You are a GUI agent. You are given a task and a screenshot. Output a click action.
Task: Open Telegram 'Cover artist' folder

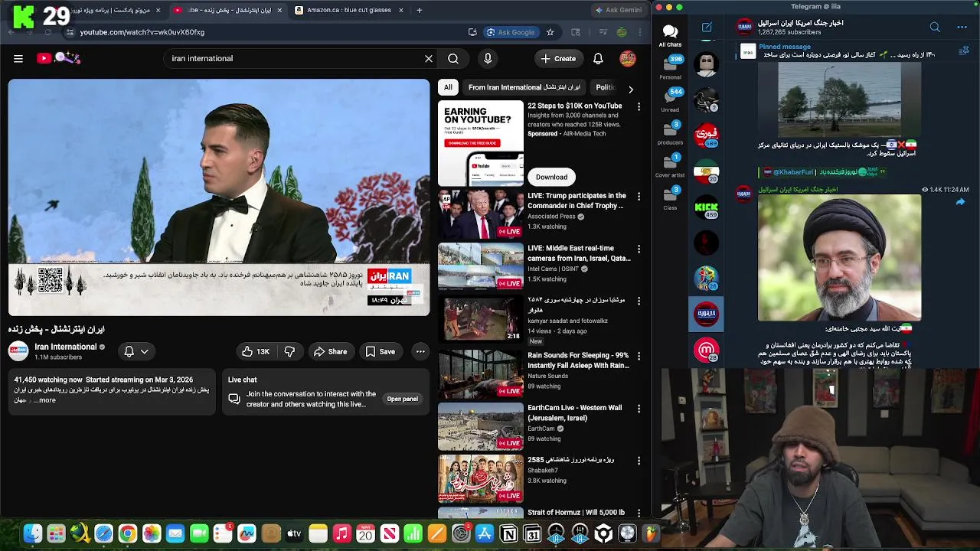[670, 166]
